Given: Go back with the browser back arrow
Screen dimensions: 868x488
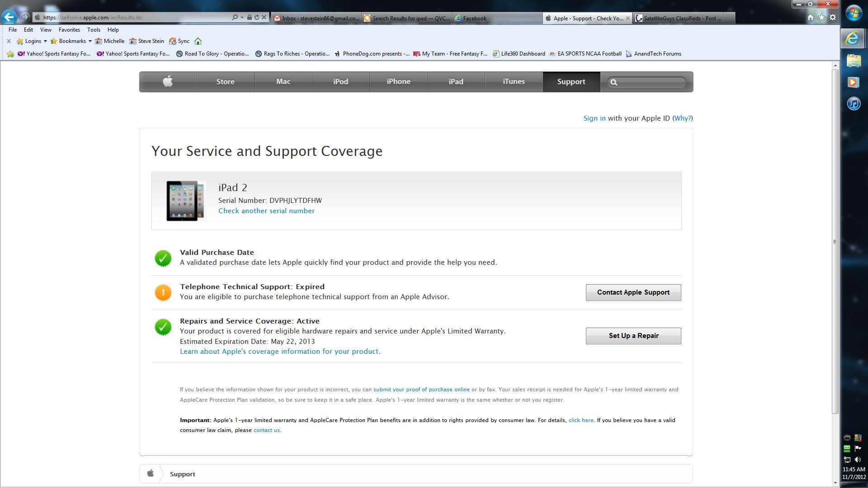Looking at the screenshot, I should point(9,17).
